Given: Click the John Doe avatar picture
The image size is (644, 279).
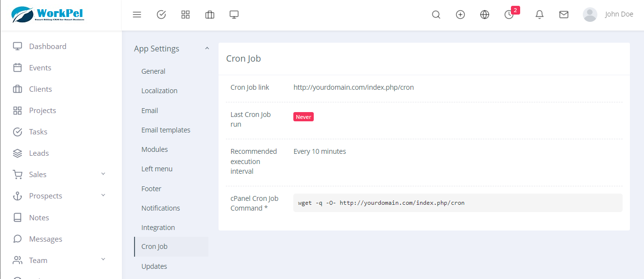Looking at the screenshot, I should 590,15.
